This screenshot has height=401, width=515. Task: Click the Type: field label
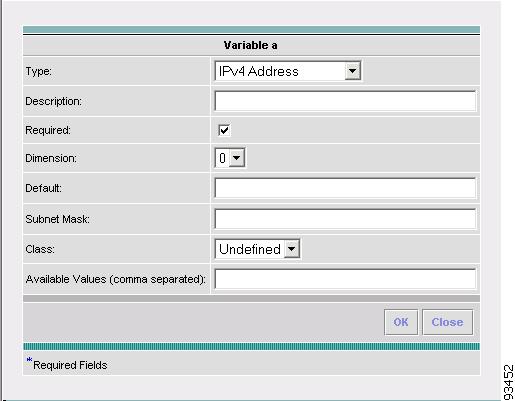(x=39, y=71)
